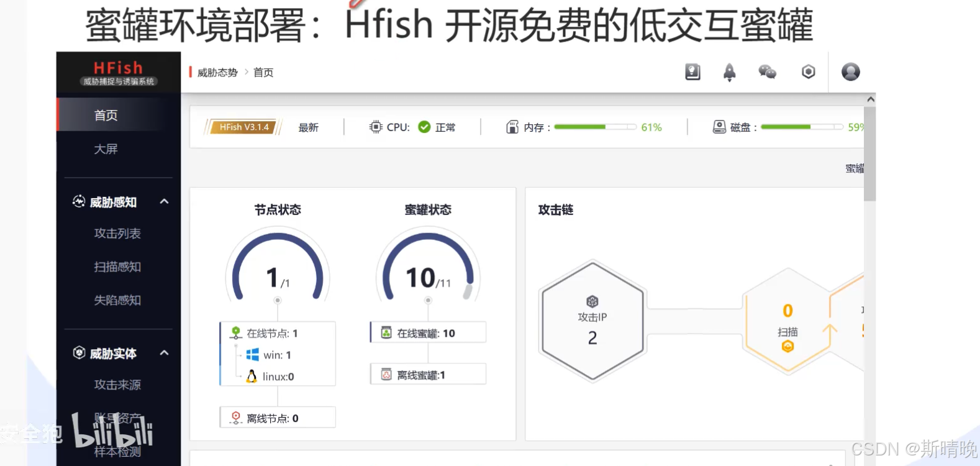980x466 pixels.
Task: Click the 61% memory value
Action: pyautogui.click(x=651, y=127)
